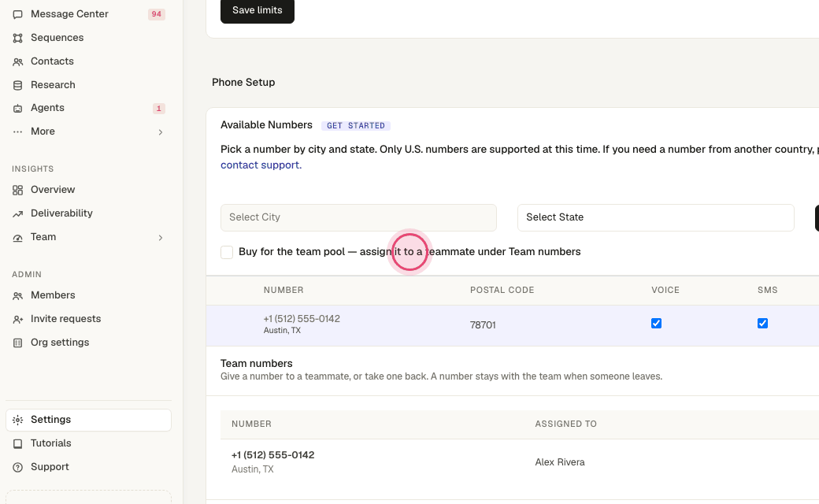This screenshot has height=504, width=819.
Task: Click the Team numbers heading
Action: (257, 364)
